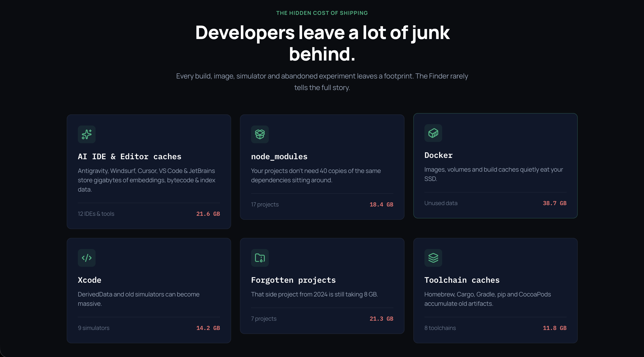Screen dimensions: 644x357
Task: Click the container icon above Docker
Action: point(433,133)
